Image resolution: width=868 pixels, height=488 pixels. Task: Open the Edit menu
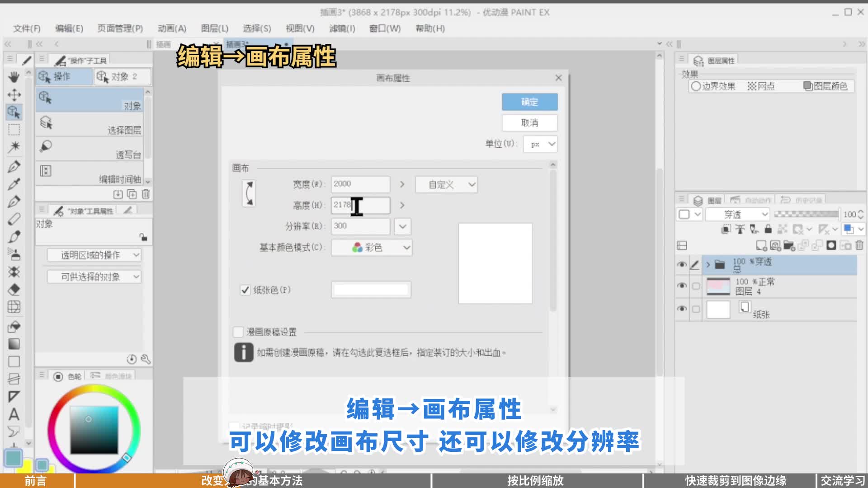[x=69, y=28]
